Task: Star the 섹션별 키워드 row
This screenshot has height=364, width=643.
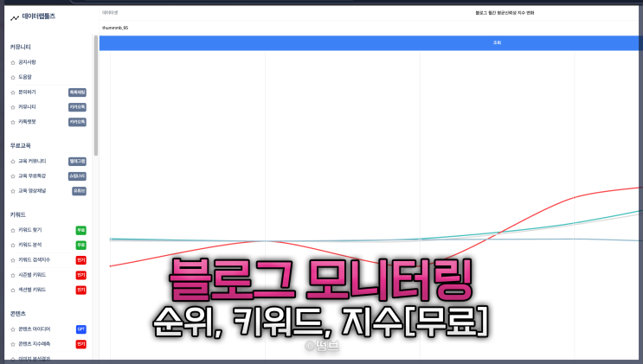Action: coord(13,291)
